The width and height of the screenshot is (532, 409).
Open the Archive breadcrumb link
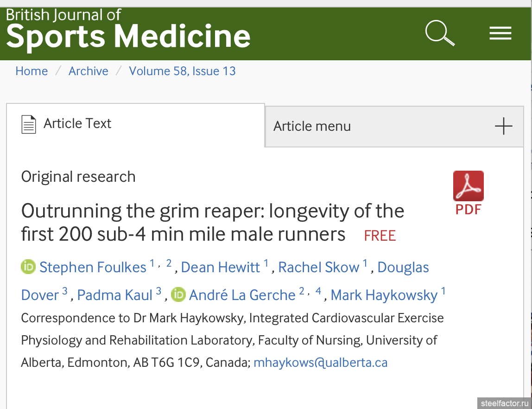(x=88, y=71)
